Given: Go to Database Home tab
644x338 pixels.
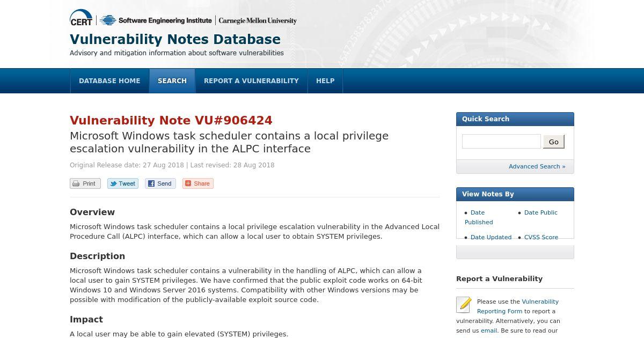Looking at the screenshot, I should click(109, 81).
